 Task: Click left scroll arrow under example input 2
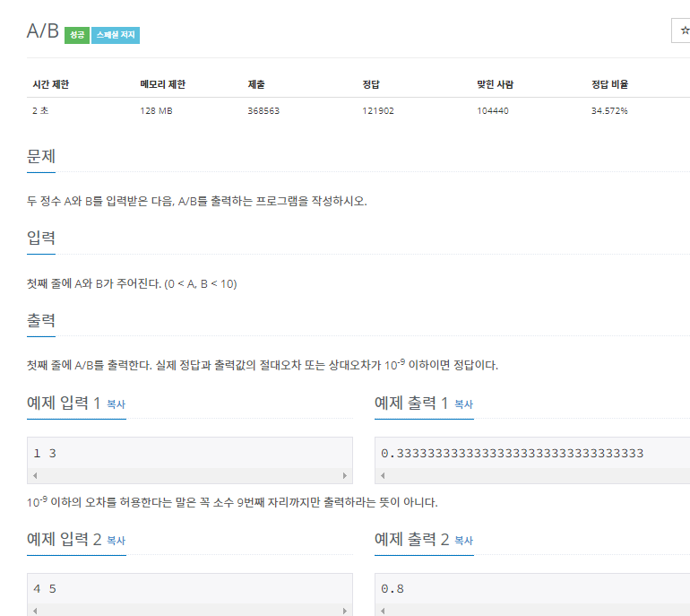[35, 611]
